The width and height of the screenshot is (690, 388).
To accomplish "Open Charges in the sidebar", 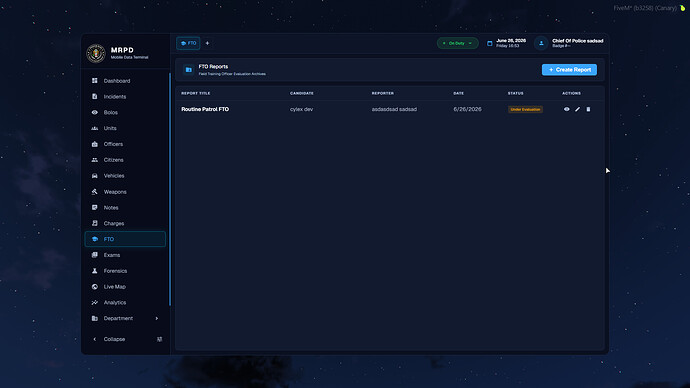I will 125,223.
